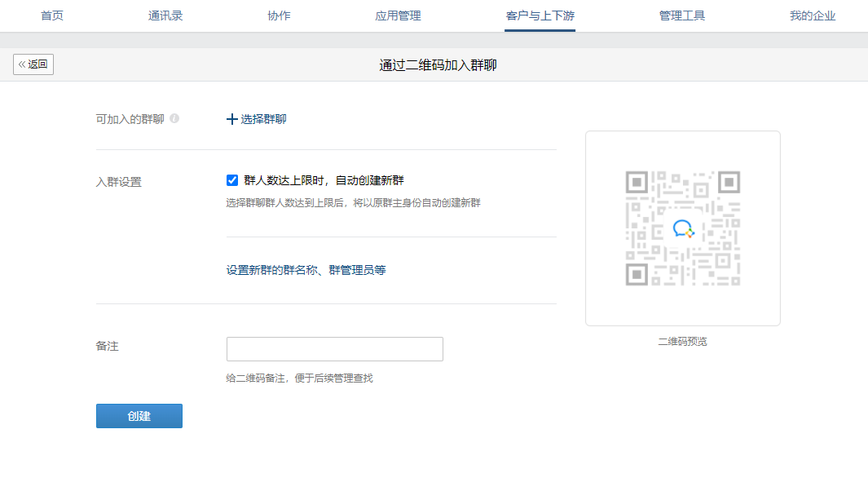Click hint 选择群聊群人数达到上限后 description
This screenshot has height=500, width=868.
353,202
